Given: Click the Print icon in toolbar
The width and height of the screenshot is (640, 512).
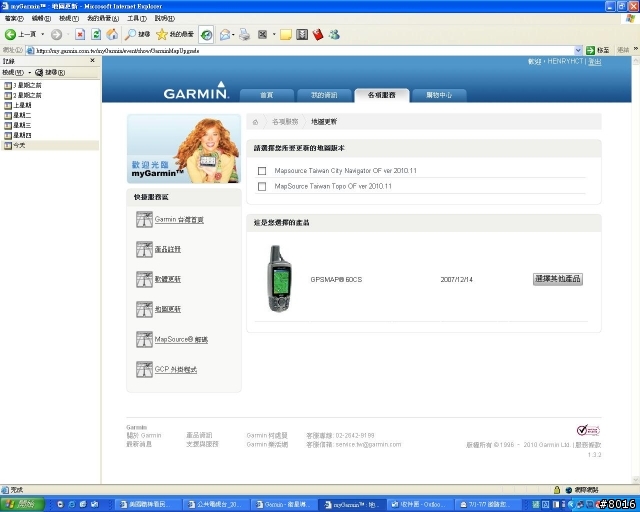Looking at the screenshot, I should tap(244, 35).
